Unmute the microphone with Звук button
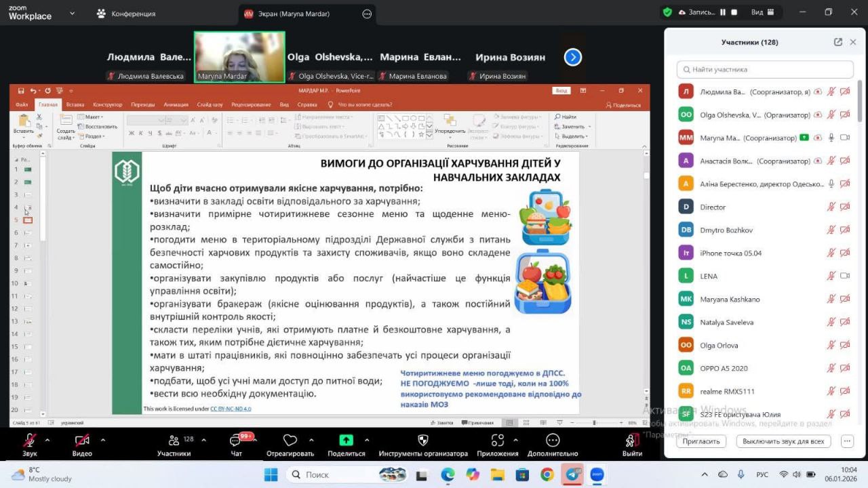The height and width of the screenshot is (488, 868). click(x=29, y=441)
